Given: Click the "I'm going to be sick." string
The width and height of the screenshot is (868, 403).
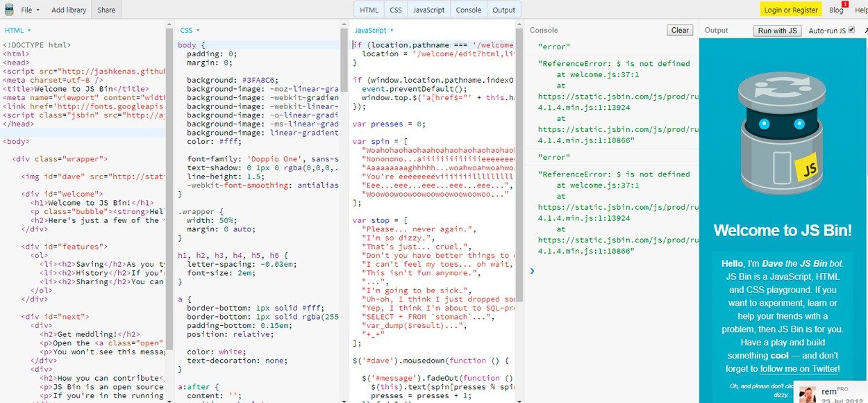Looking at the screenshot, I should [415, 290].
